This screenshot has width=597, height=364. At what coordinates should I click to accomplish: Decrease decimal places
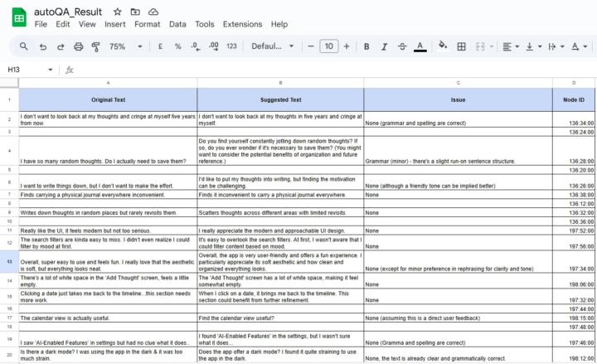click(x=196, y=46)
